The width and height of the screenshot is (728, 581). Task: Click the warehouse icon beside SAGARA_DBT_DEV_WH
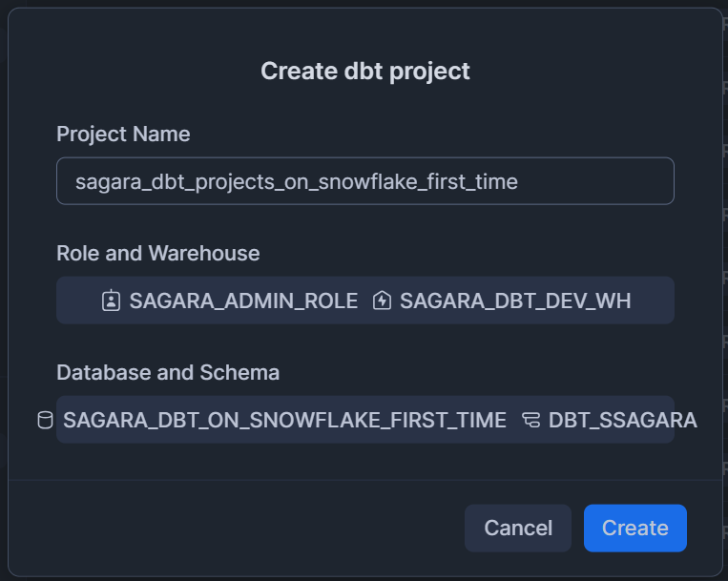382,301
